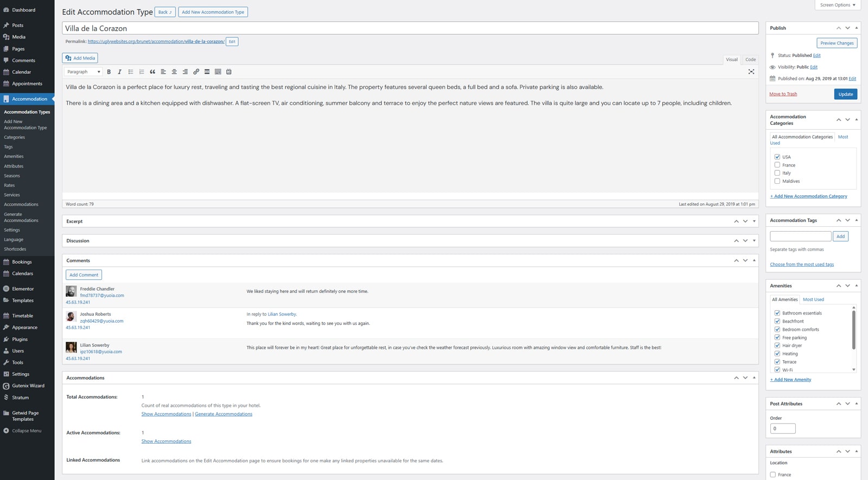
Task: Switch to the Visual editor tab
Action: pos(732,60)
